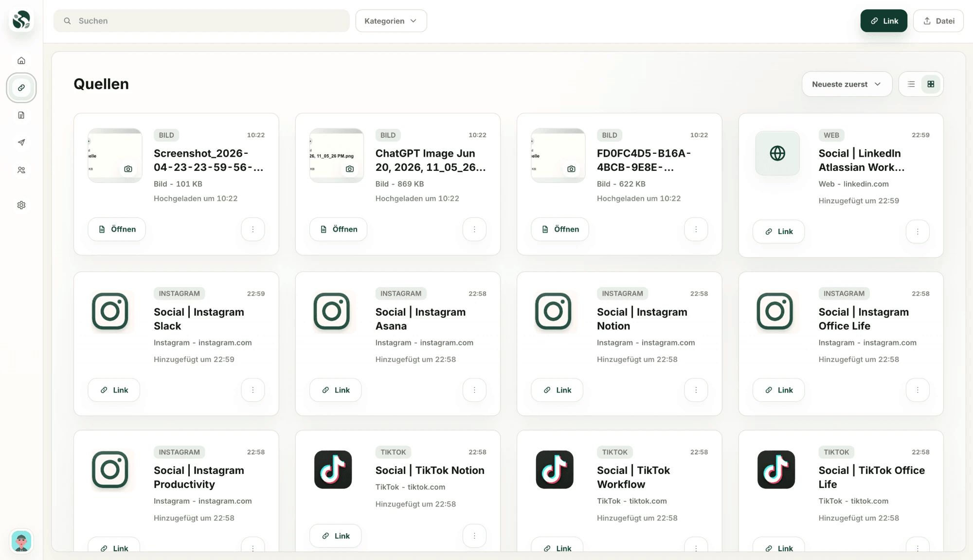Click TikTok logo on TikTok Notion card

click(333, 470)
